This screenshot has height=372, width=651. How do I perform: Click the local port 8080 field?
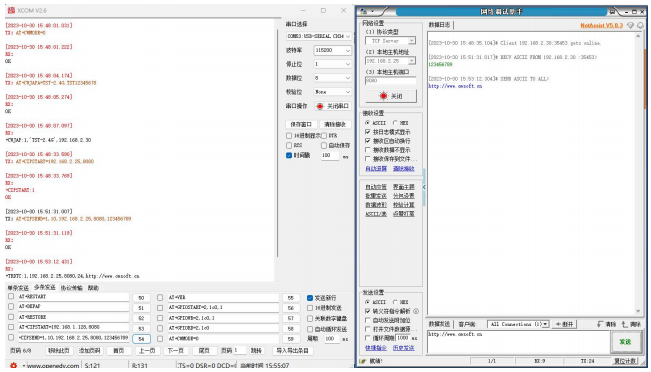(390, 81)
